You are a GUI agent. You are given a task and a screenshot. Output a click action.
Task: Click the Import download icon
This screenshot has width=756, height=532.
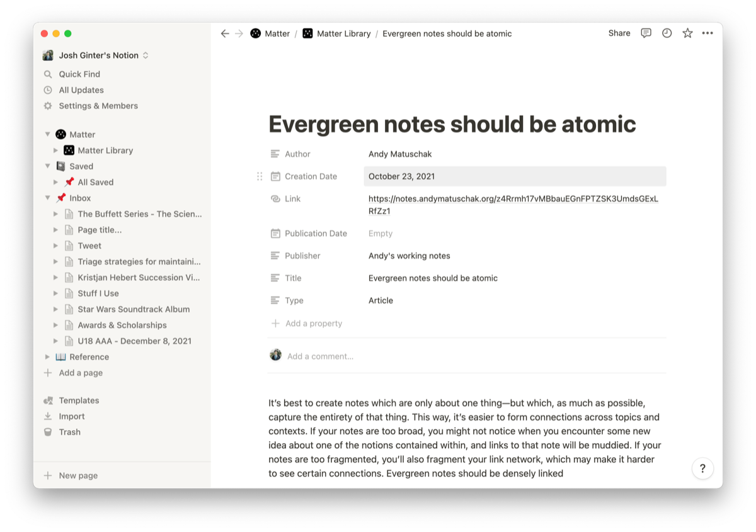pos(48,416)
